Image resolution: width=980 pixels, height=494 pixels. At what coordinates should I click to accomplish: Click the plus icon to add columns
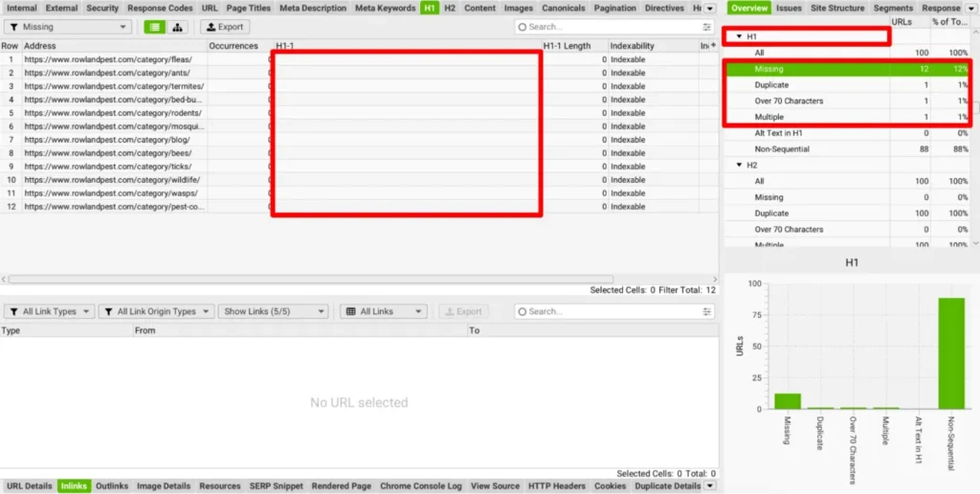(712, 46)
